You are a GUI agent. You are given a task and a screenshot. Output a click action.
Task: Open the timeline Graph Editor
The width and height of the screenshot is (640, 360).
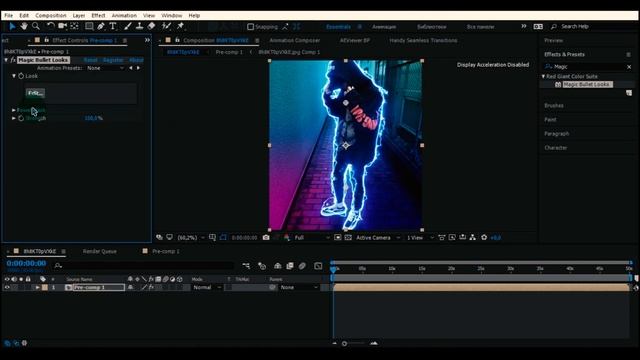[x=318, y=266]
